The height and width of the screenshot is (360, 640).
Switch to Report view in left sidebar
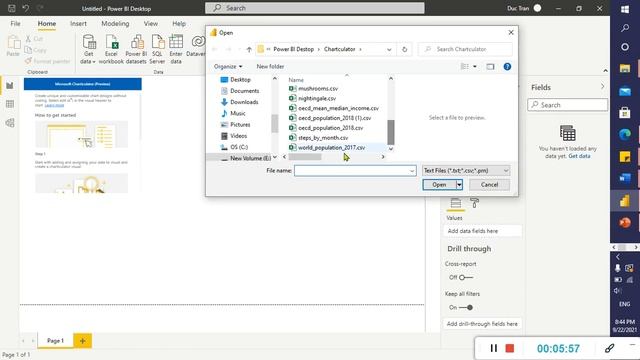point(10,85)
